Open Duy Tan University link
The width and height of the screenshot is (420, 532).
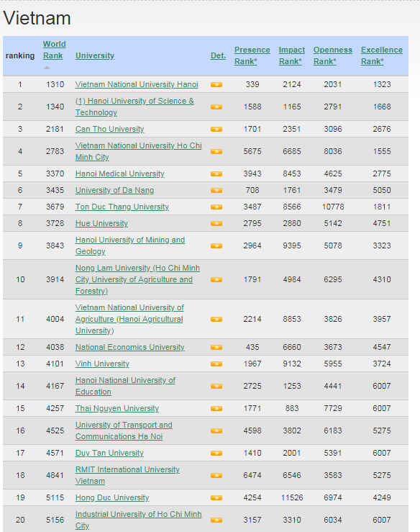point(109,454)
